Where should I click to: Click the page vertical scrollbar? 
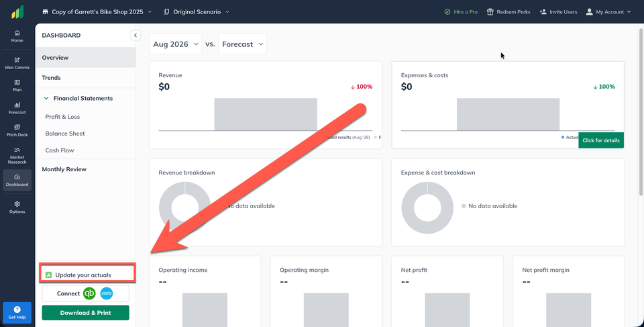click(641, 111)
